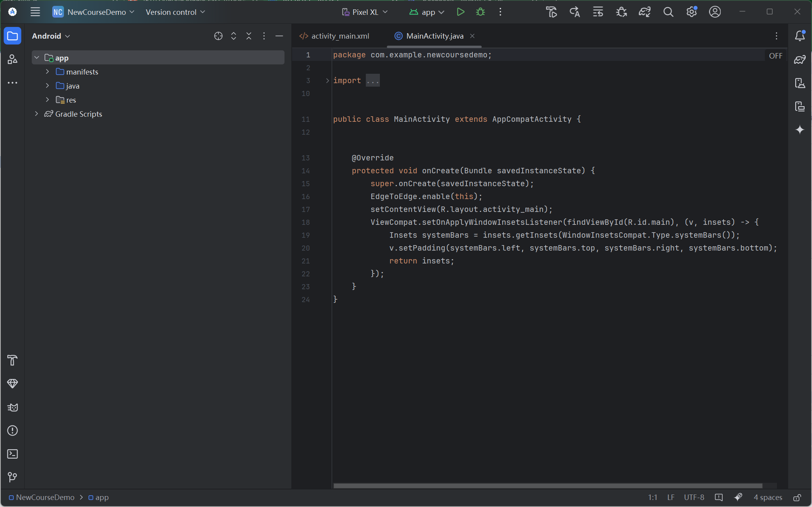The height and width of the screenshot is (507, 812).
Task: Expand the folded import block
Action: [327, 80]
